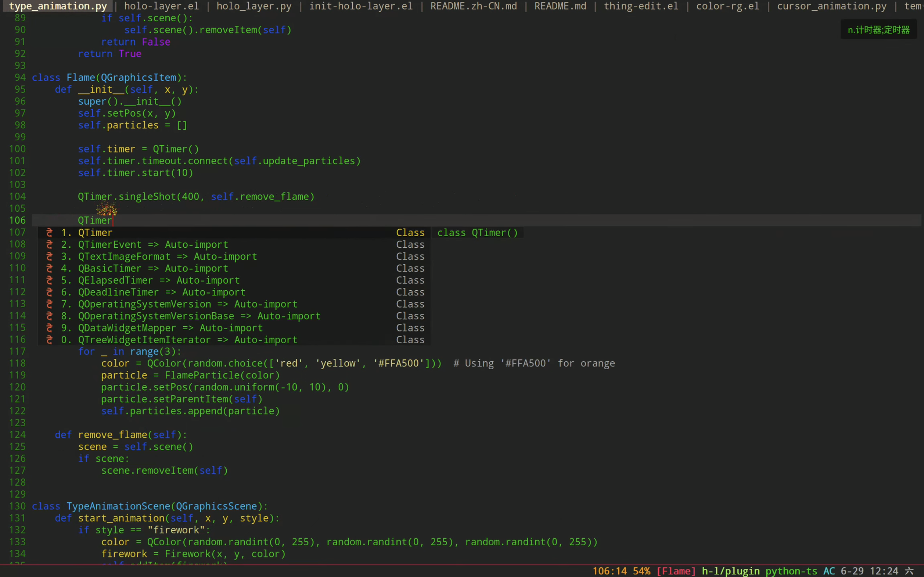The height and width of the screenshot is (577, 924).
Task: Click the icon beside QTreeWidgetItemIterator completion
Action: (x=49, y=340)
